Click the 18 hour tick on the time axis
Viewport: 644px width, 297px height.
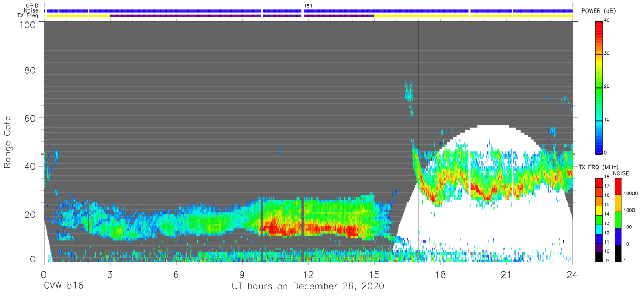(440, 274)
